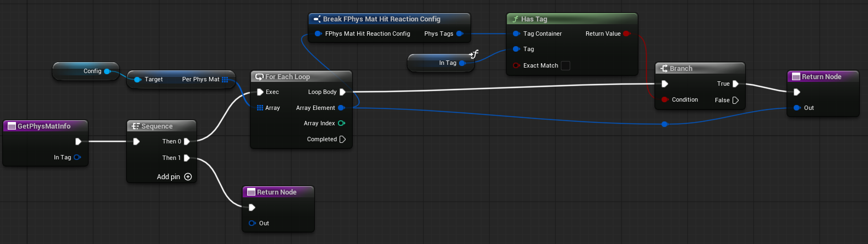Click the Tag Container input pin
This screenshot has height=244, width=868.
(516, 34)
